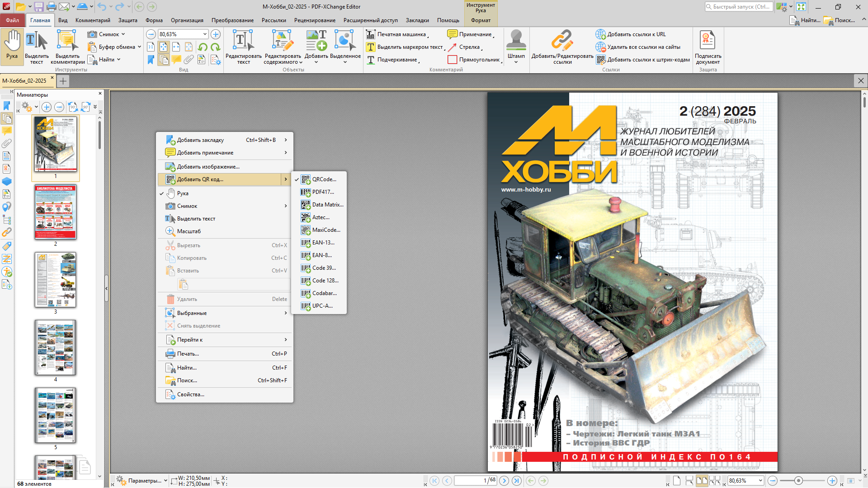Click the zoom-in plus in the bottom bar
This screenshot has height=488, width=868.
pos(832,481)
